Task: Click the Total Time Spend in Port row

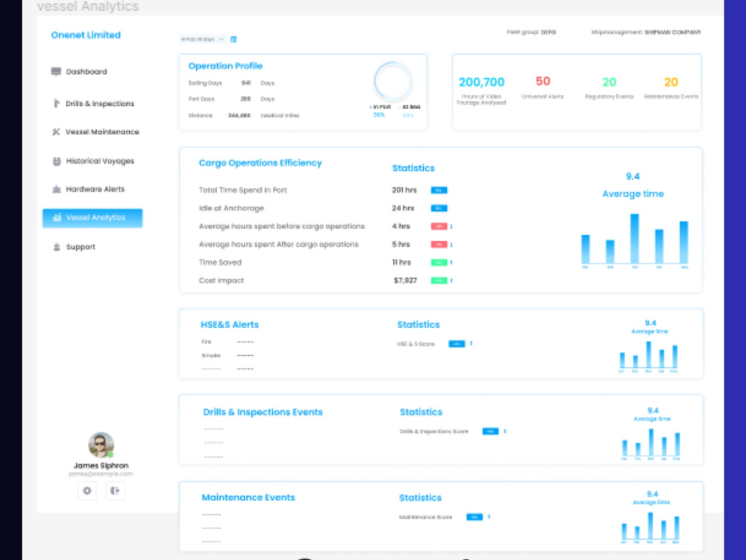Action: [x=325, y=190]
